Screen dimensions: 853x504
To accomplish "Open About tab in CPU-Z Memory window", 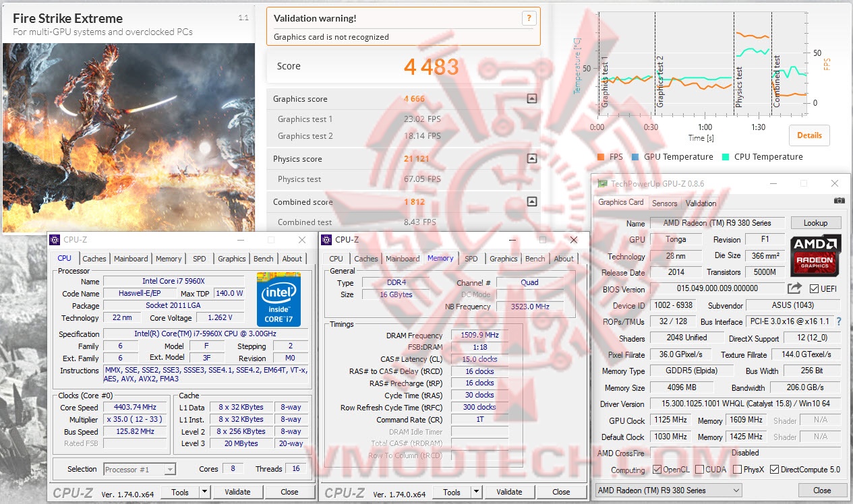I will pyautogui.click(x=564, y=259).
